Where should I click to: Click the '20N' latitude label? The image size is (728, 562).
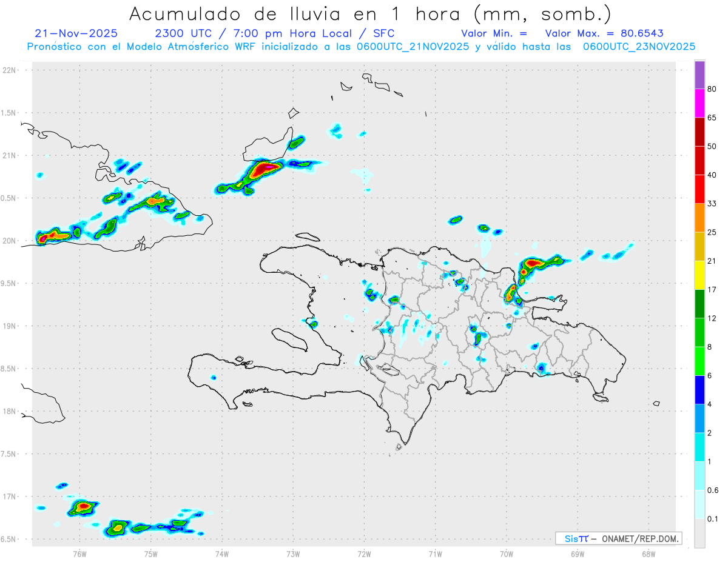(x=9, y=241)
